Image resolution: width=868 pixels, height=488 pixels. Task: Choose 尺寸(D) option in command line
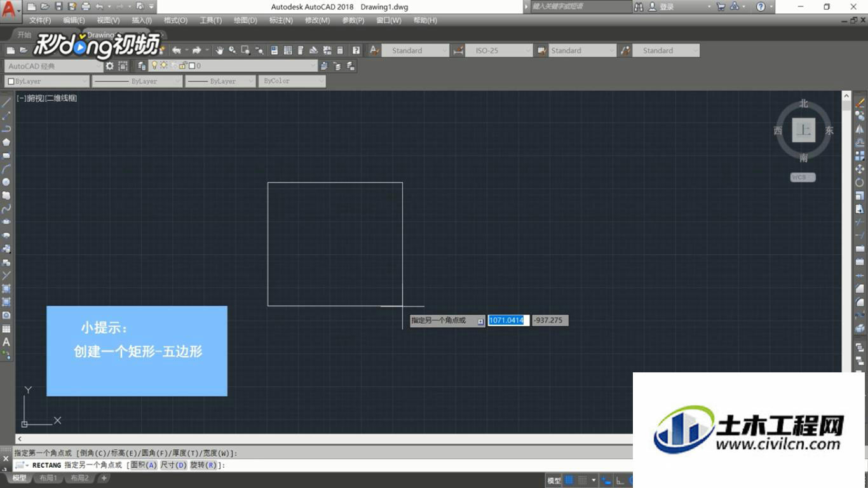click(x=173, y=465)
